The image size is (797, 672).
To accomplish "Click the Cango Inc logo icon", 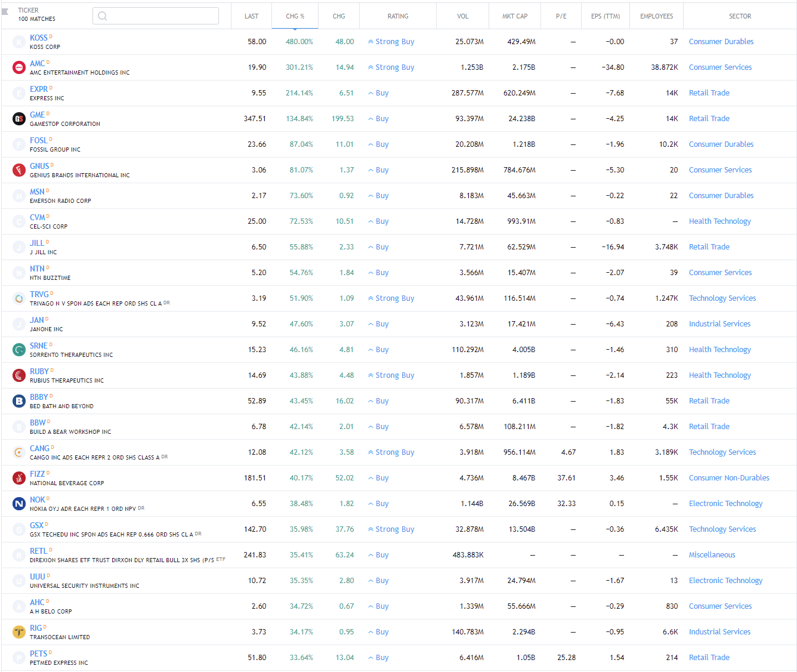I will click(x=19, y=452).
